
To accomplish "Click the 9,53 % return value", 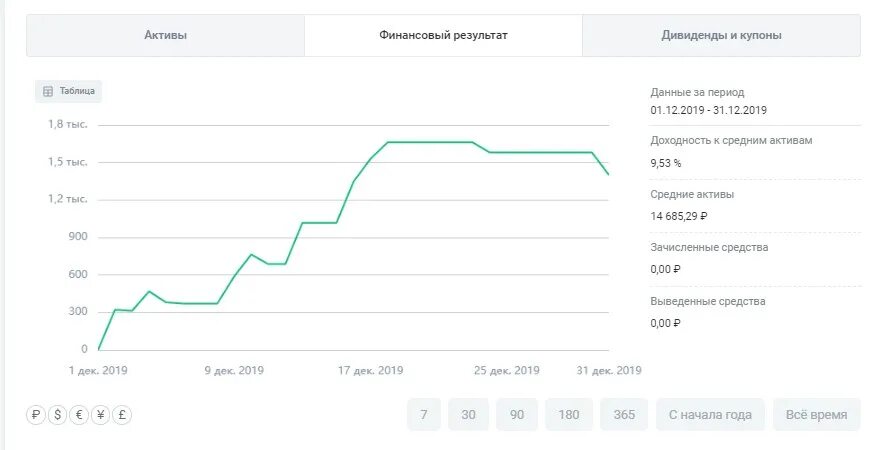I will (x=666, y=162).
